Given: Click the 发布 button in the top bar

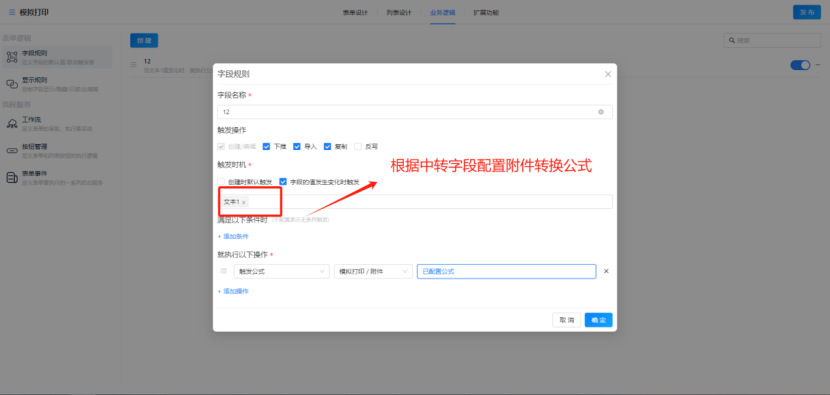Looking at the screenshot, I should click(807, 12).
